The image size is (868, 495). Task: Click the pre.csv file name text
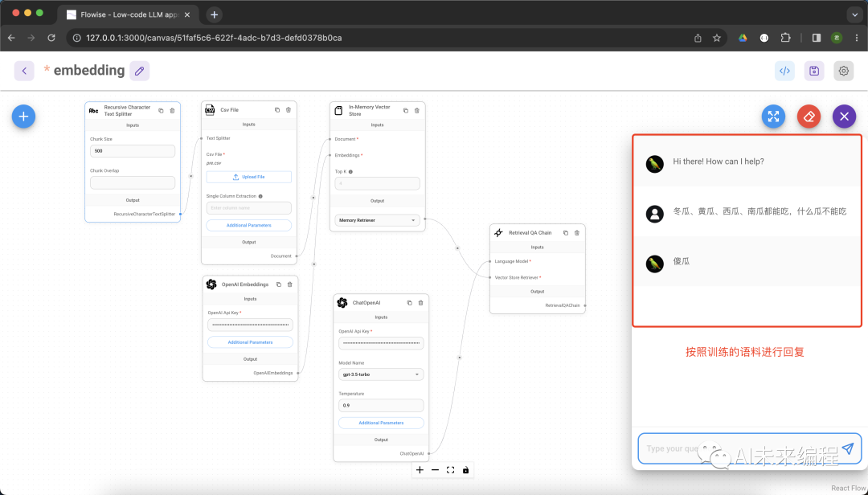coord(214,163)
